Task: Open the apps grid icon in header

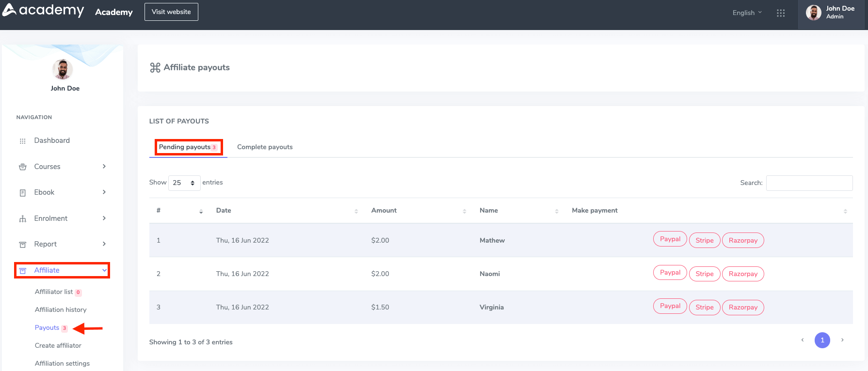Action: (780, 13)
